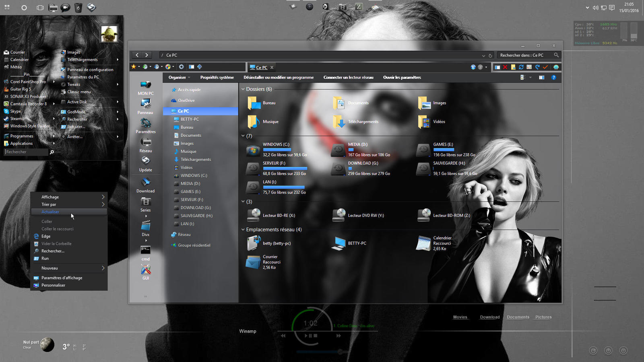Click the Start menu Rechercher field
The image size is (644, 362).
(27, 152)
